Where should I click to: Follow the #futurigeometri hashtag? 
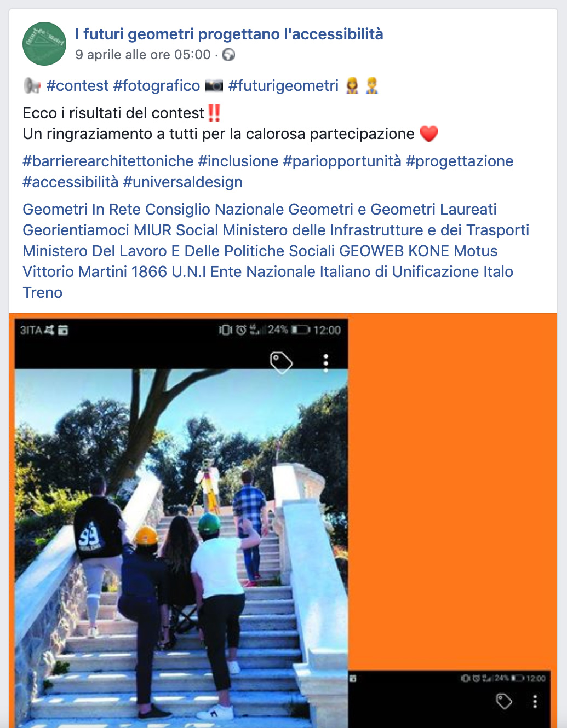coord(283,86)
